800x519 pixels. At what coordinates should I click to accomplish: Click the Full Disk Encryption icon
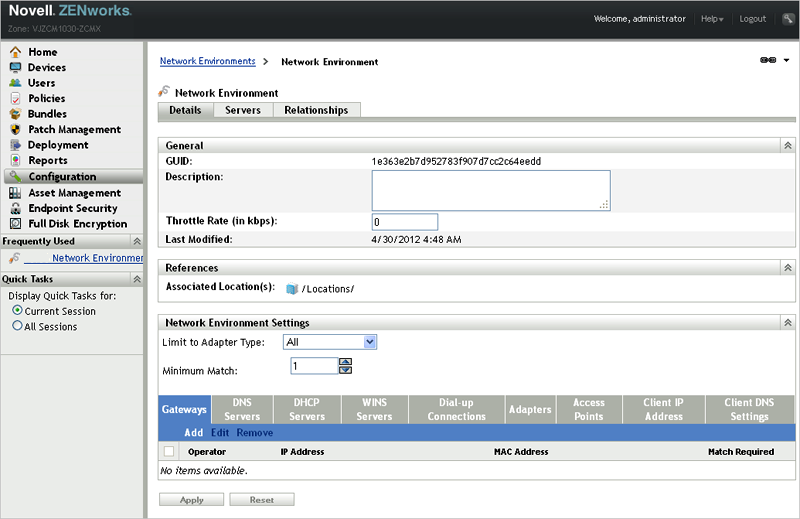click(15, 224)
